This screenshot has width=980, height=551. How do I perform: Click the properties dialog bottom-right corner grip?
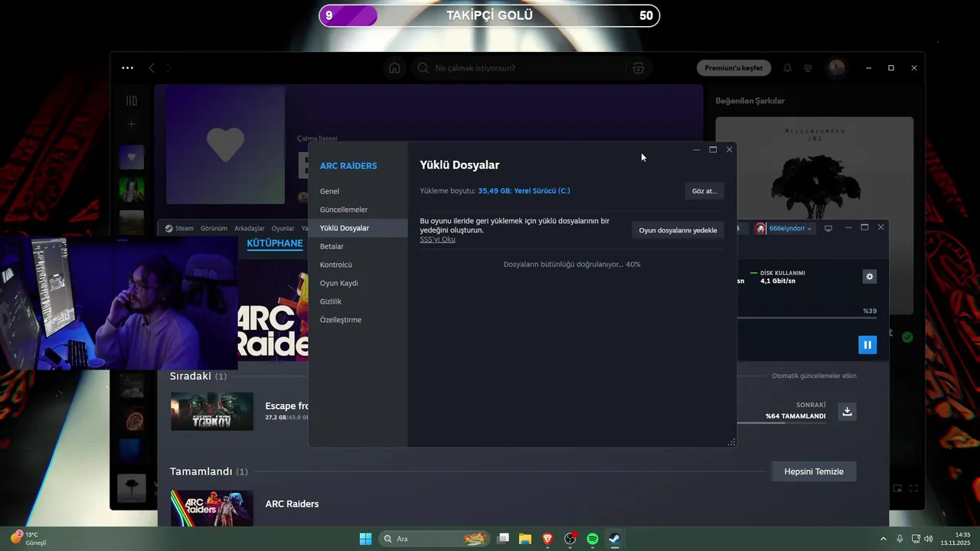coord(731,442)
